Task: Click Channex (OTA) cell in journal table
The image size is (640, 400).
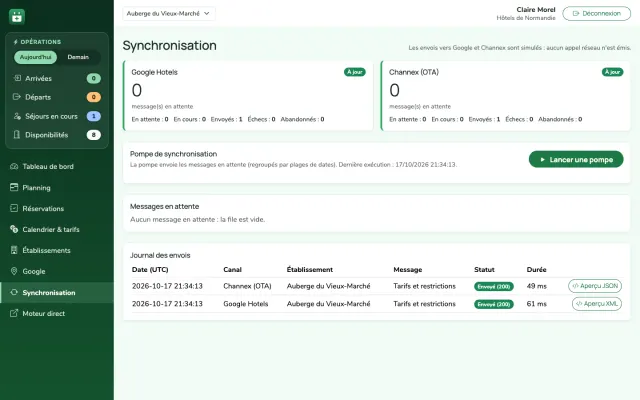Action: tap(247, 286)
